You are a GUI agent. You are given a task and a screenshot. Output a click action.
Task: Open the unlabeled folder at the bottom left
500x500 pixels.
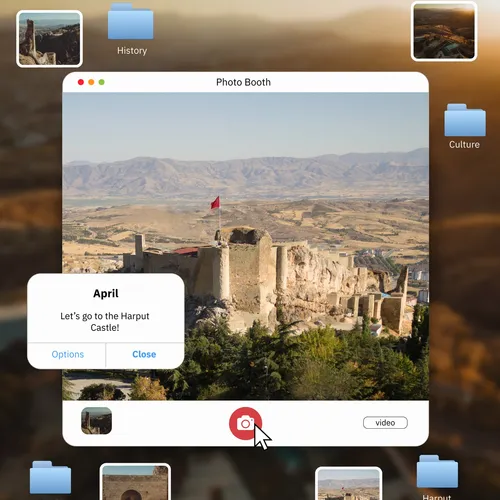tap(50, 477)
